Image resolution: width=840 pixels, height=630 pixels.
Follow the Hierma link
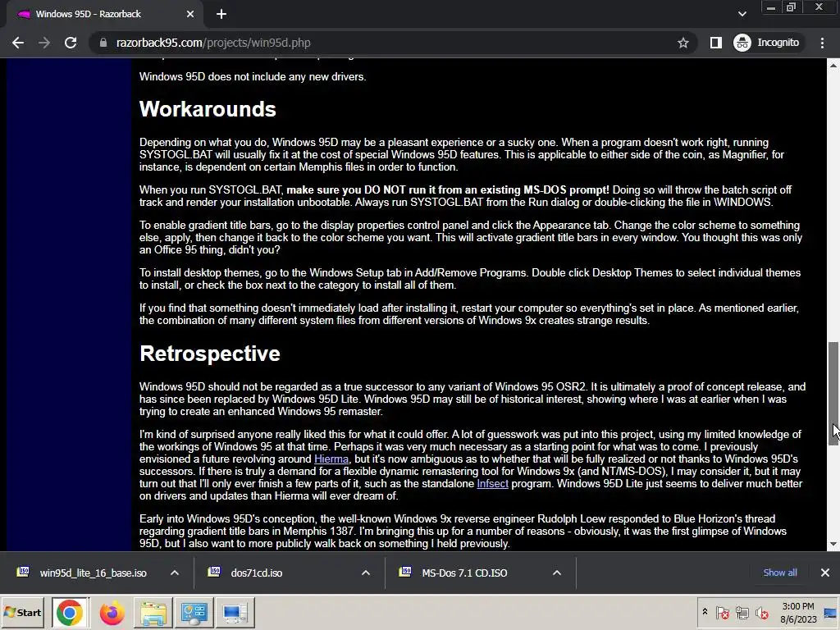(331, 459)
